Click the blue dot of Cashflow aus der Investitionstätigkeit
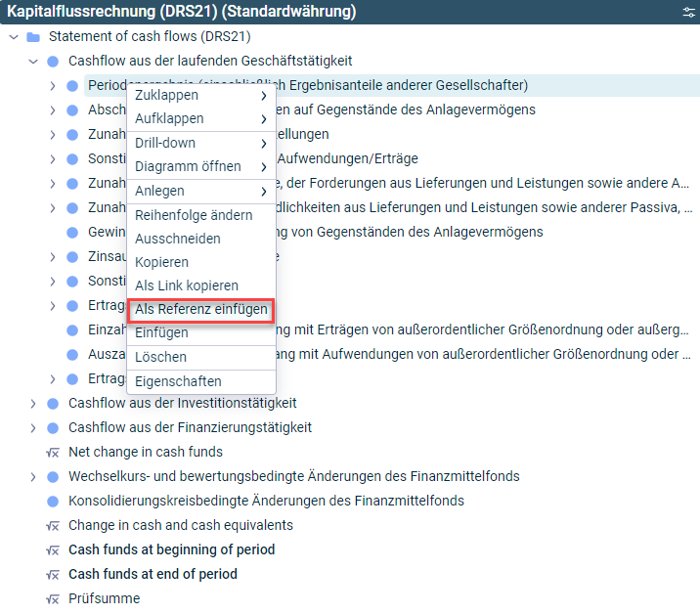Viewport: 700px width, 614px height. (x=53, y=404)
